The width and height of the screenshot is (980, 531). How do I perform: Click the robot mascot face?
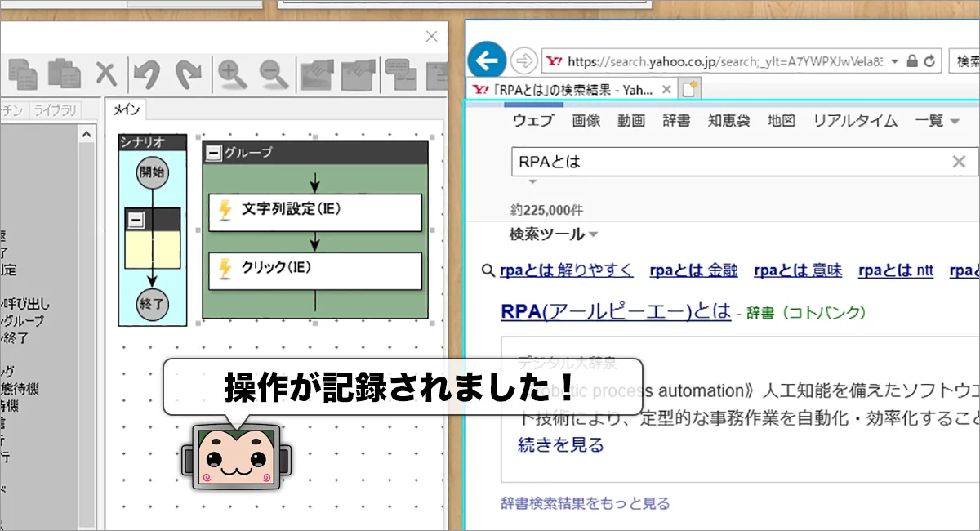(237, 458)
